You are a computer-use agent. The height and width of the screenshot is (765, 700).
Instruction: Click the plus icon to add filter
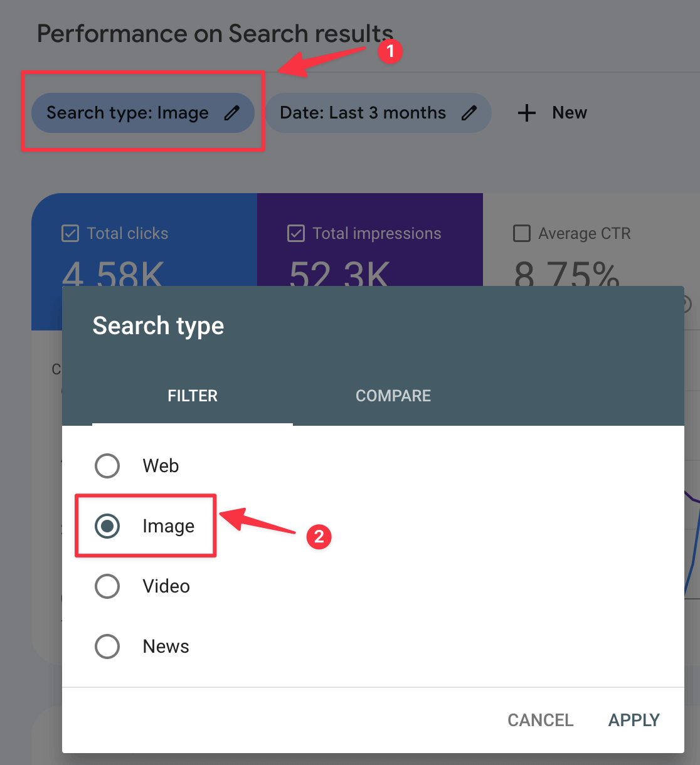pyautogui.click(x=527, y=113)
